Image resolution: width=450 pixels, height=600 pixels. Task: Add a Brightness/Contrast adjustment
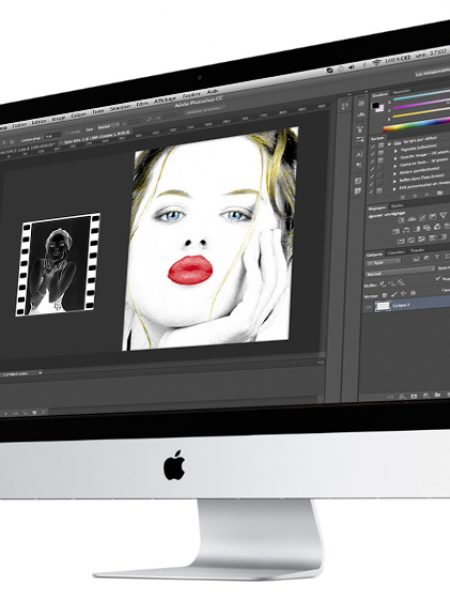coord(401,220)
